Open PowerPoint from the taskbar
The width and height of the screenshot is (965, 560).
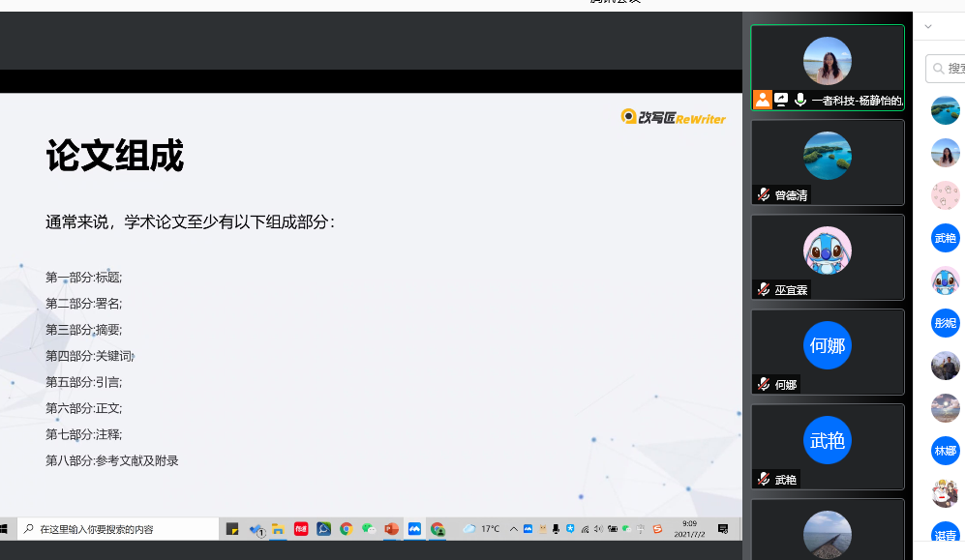[x=391, y=529]
